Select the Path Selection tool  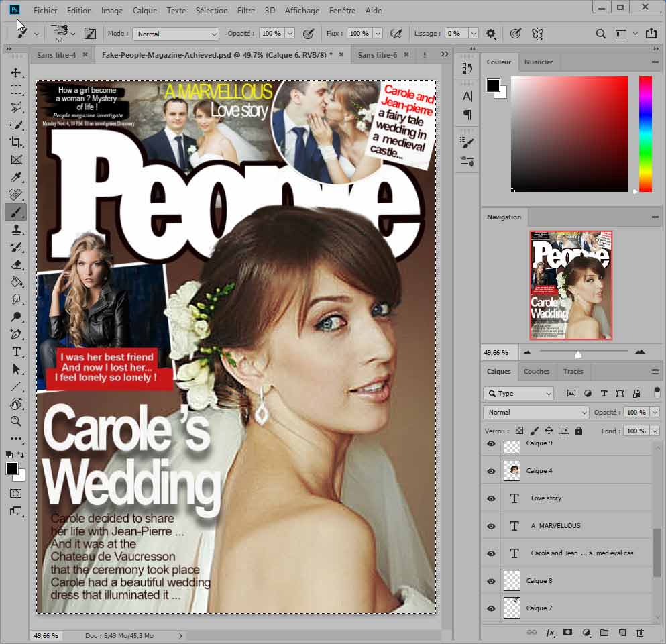[x=16, y=369]
